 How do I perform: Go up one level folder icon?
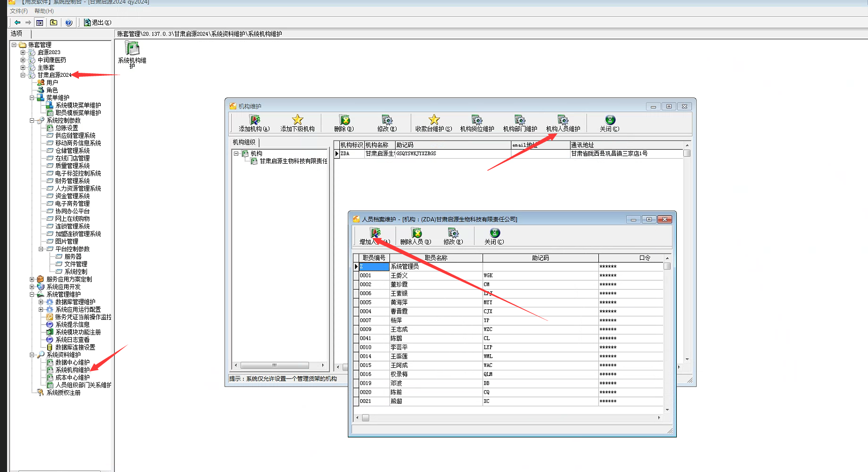coord(54,22)
